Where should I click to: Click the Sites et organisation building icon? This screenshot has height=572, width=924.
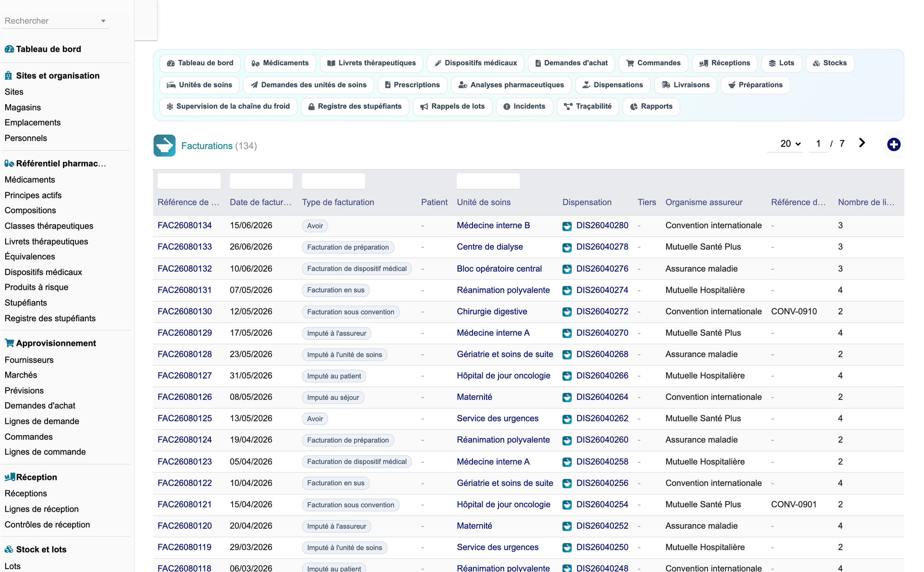point(9,76)
